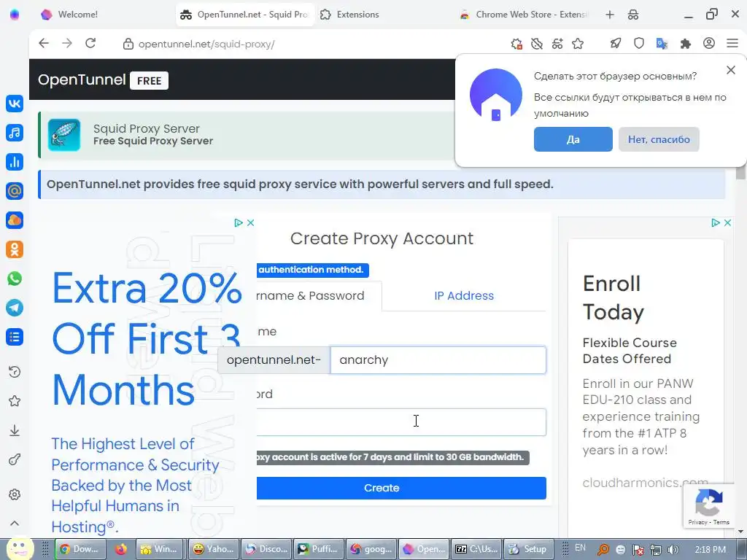Open the user profile icon

(x=709, y=44)
